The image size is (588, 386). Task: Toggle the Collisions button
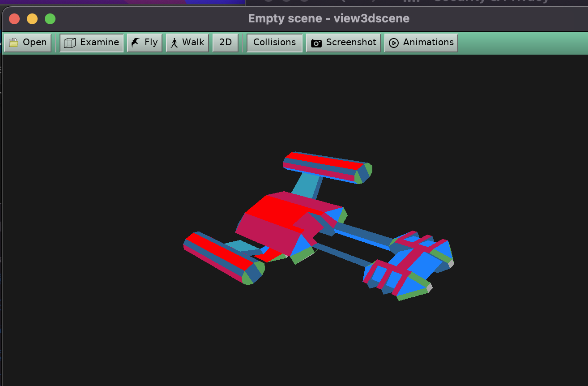(x=275, y=43)
